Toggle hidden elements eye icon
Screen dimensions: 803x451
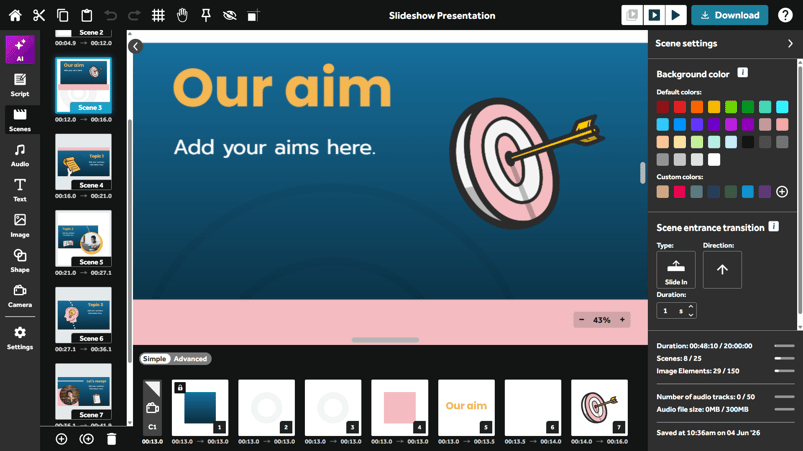tap(229, 15)
